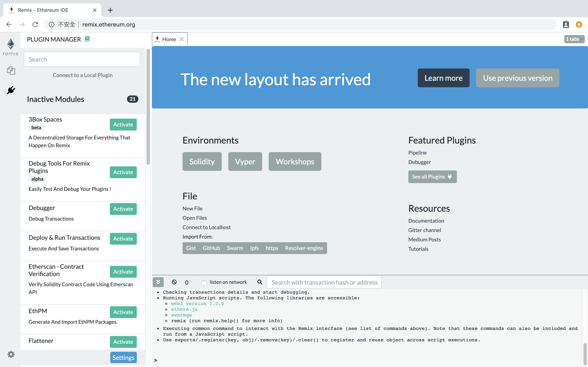Viewport: 588px width, 367px height.
Task: Enable listen on network checkbox
Action: pyautogui.click(x=204, y=283)
